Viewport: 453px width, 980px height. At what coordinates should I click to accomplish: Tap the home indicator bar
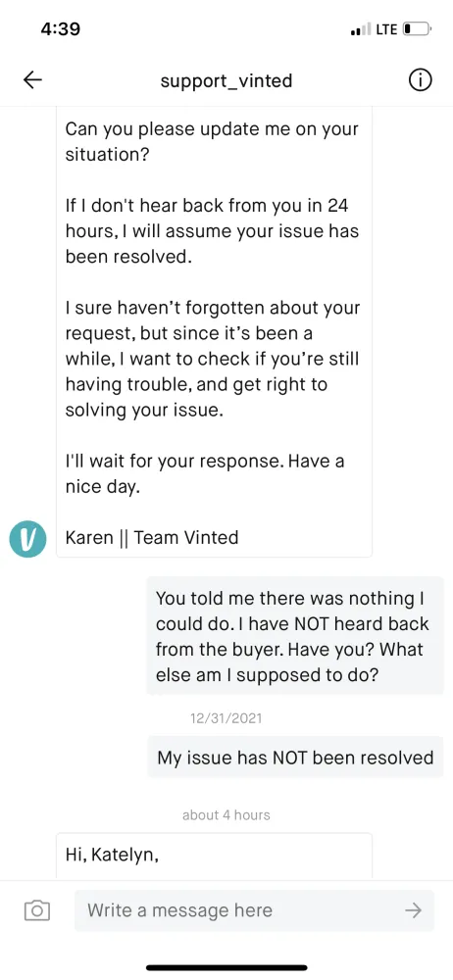pos(226,967)
